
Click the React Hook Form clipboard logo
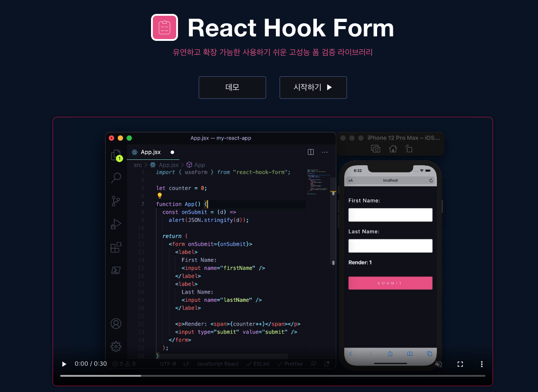pyautogui.click(x=165, y=27)
